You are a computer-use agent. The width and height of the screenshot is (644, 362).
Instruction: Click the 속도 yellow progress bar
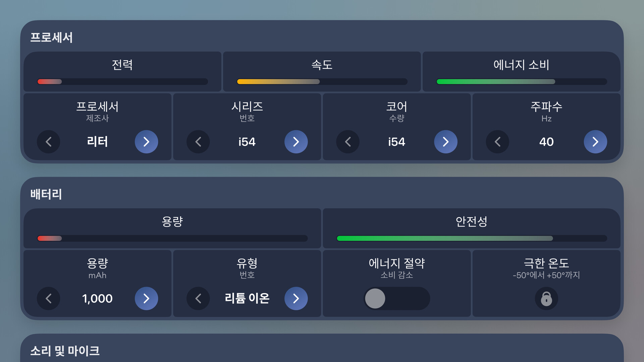tap(322, 81)
